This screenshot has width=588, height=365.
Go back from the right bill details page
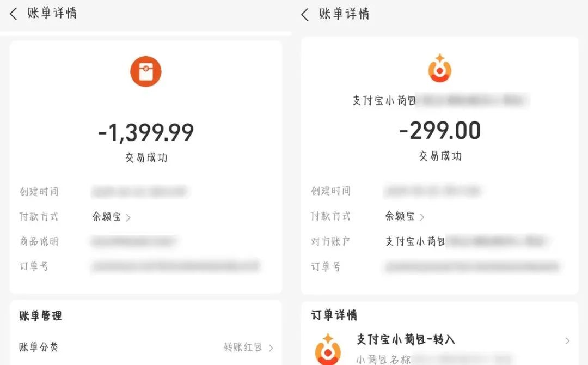pyautogui.click(x=305, y=15)
